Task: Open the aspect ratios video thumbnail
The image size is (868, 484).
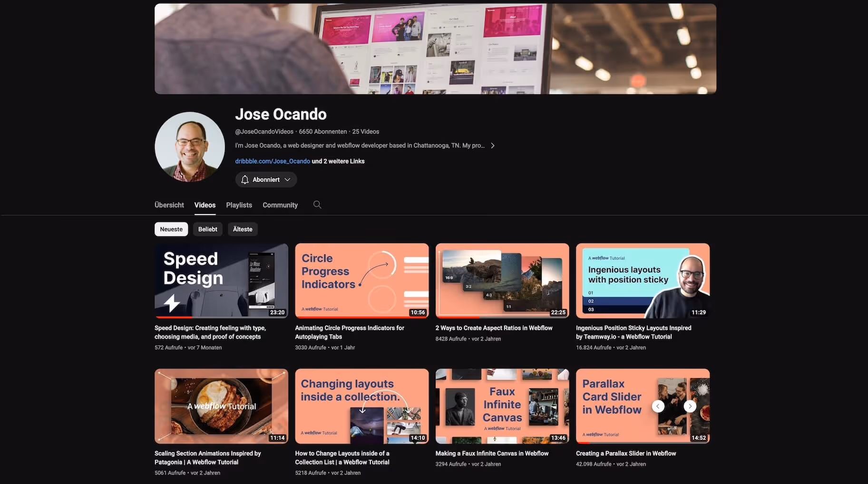Action: 502,281
